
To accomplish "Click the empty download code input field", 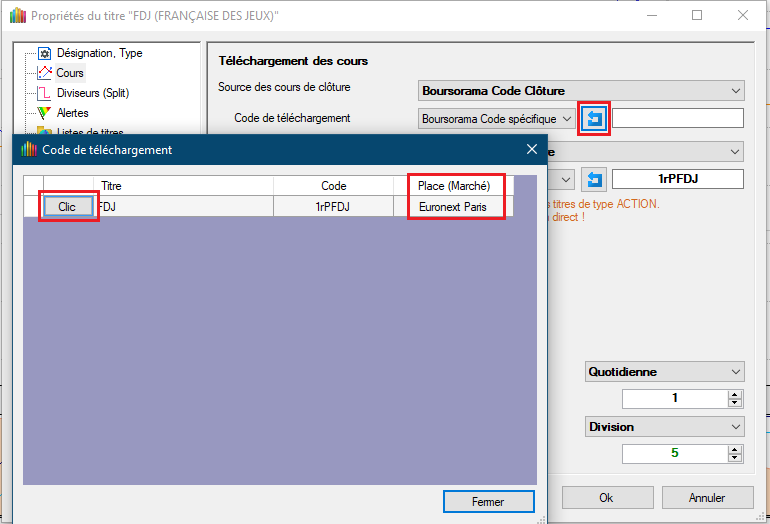I will click(x=677, y=119).
